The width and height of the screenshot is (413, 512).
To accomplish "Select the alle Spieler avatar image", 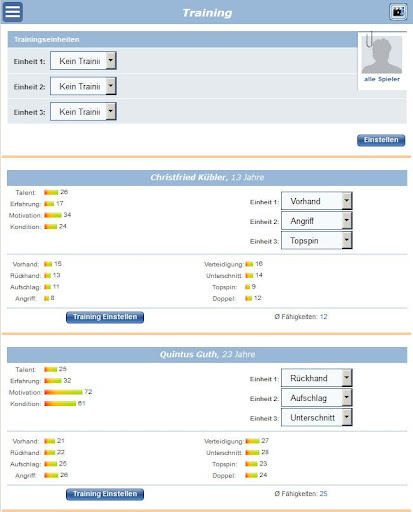I will 382,54.
